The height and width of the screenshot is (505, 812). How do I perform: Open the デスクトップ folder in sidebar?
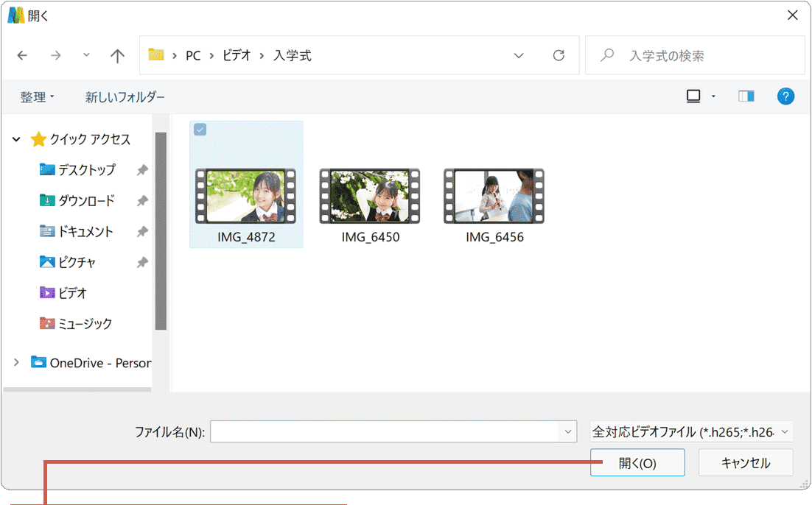(x=86, y=170)
